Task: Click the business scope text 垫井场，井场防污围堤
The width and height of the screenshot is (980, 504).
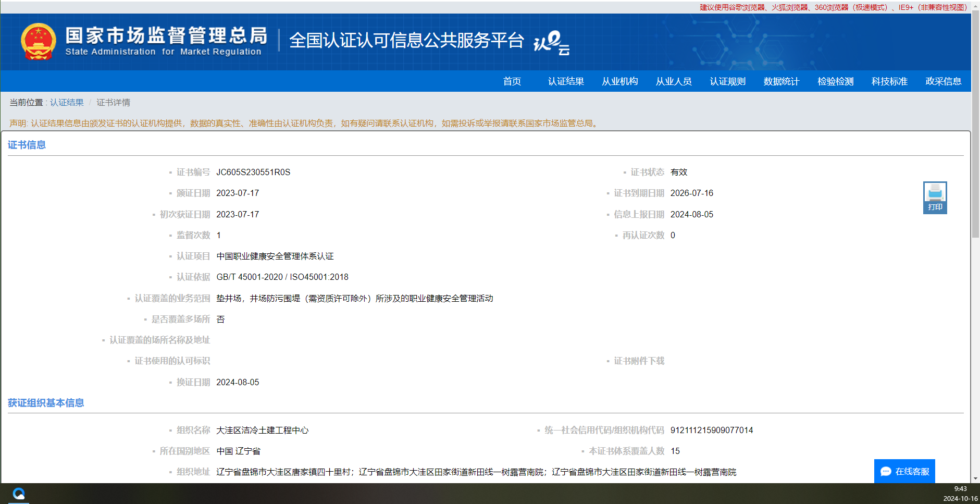Action: [258, 298]
